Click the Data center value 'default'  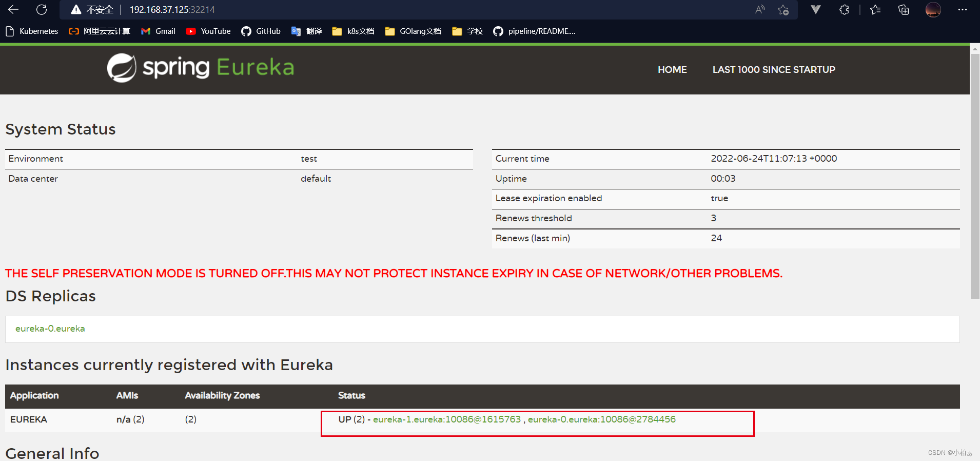tap(316, 179)
